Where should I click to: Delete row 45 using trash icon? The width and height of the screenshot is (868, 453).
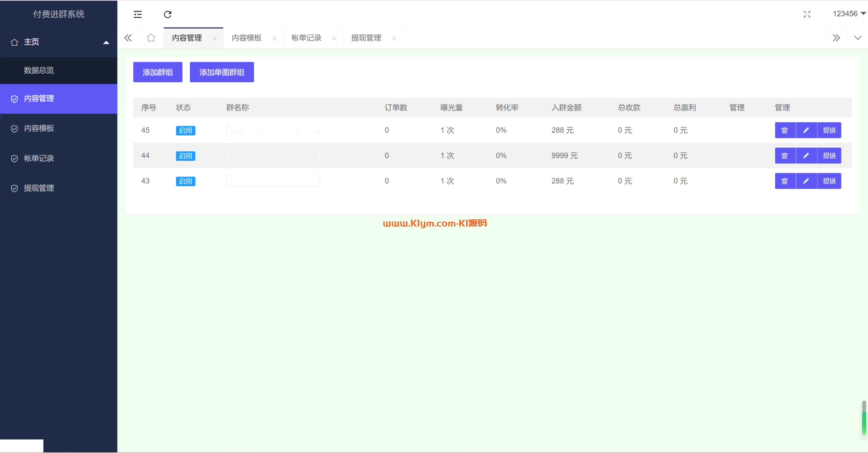pyautogui.click(x=785, y=130)
